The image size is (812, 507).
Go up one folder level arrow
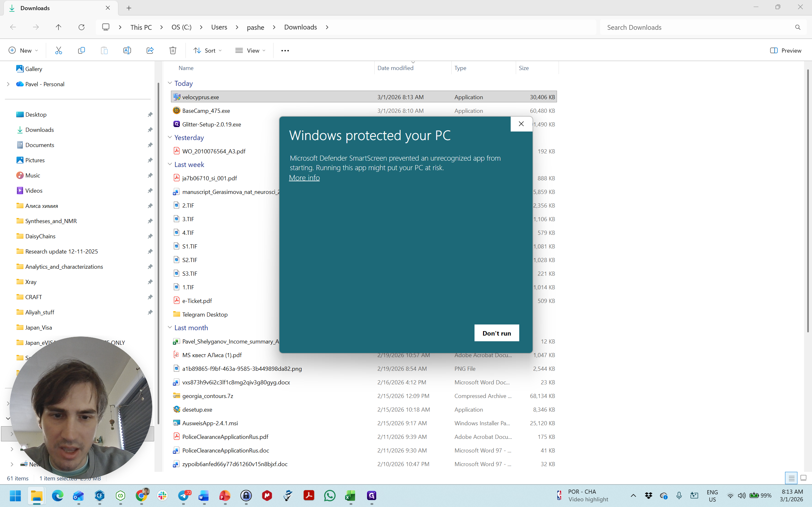(58, 27)
